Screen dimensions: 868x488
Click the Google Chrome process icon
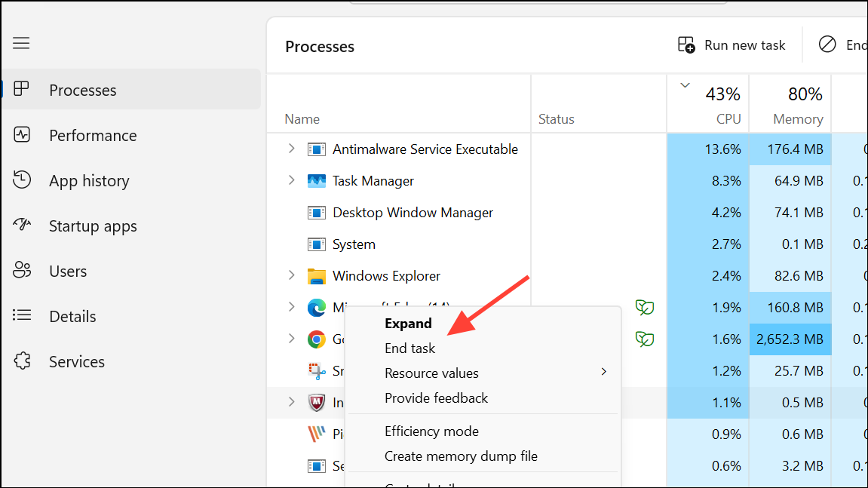pos(317,339)
